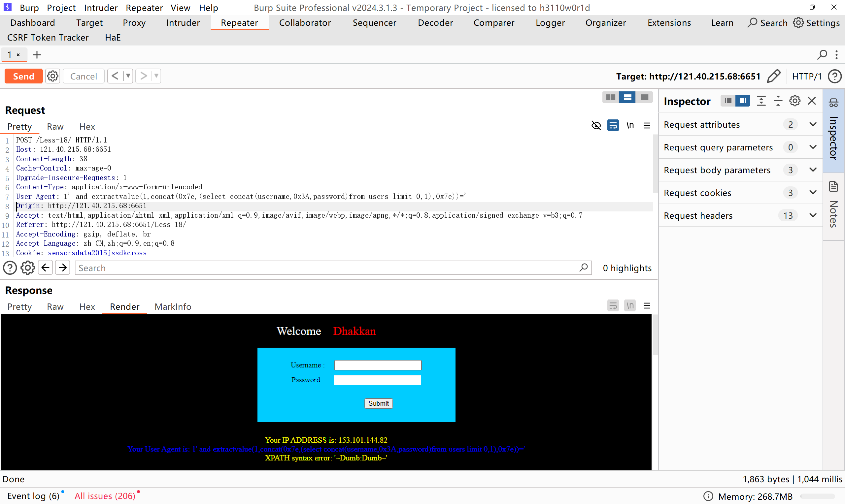845x504 pixels.
Task: Select response Pretty view tab
Action: click(x=19, y=307)
